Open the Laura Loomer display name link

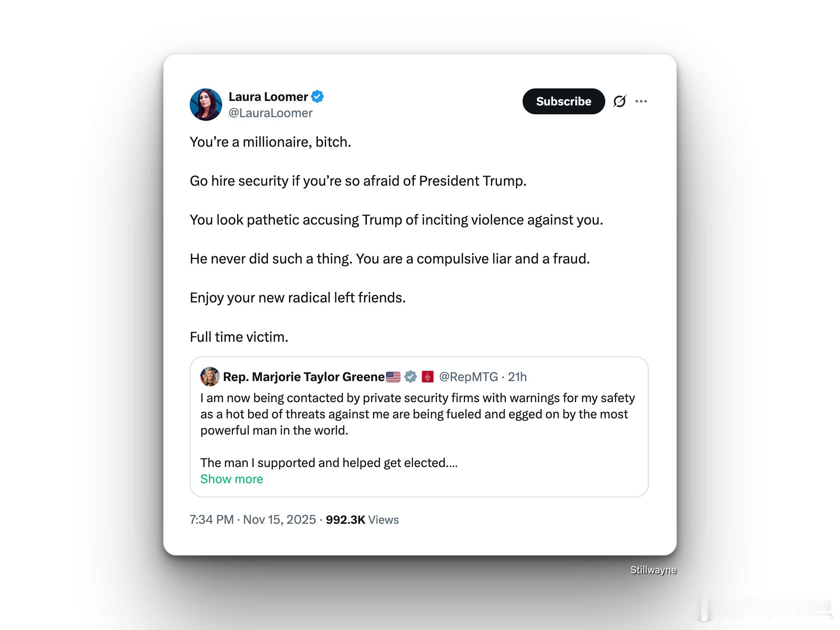pos(268,97)
